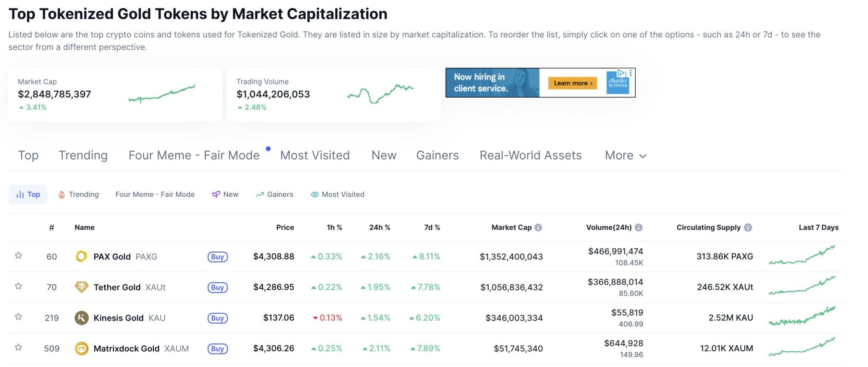Star PAX Gold to add to watchlist

click(19, 256)
